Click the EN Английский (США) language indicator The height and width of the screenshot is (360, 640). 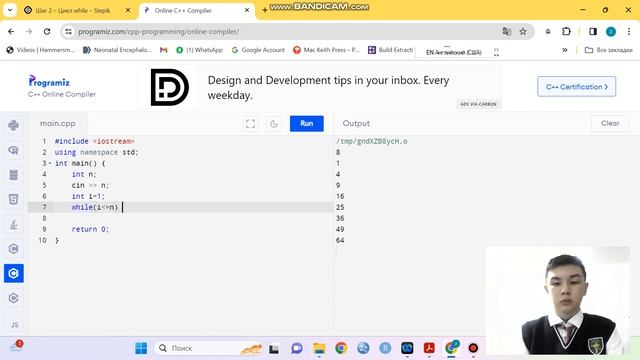tap(453, 52)
